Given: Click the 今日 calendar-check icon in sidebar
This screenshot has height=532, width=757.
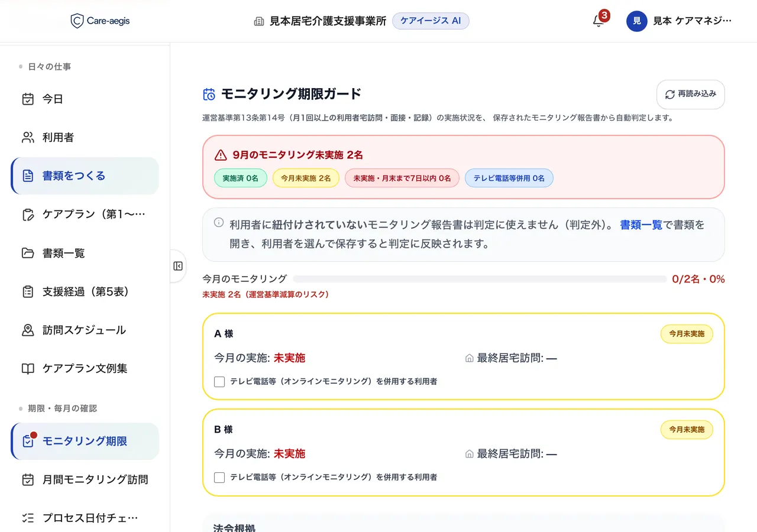Looking at the screenshot, I should point(28,99).
